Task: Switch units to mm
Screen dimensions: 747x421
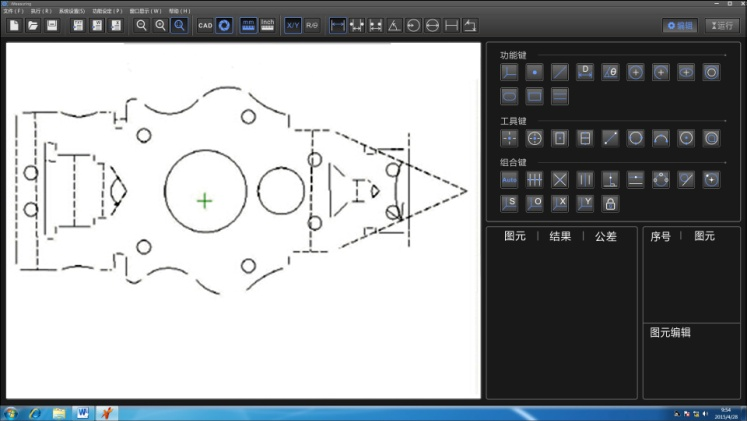Action: [247, 25]
